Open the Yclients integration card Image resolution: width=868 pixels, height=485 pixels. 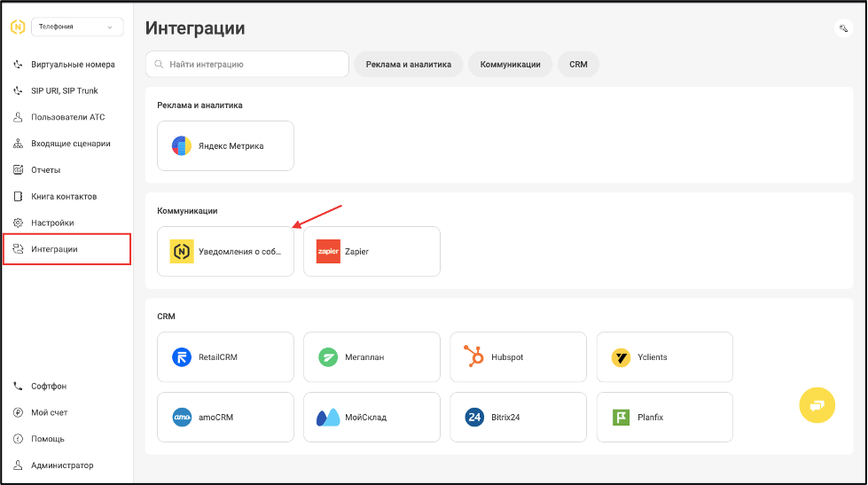665,357
